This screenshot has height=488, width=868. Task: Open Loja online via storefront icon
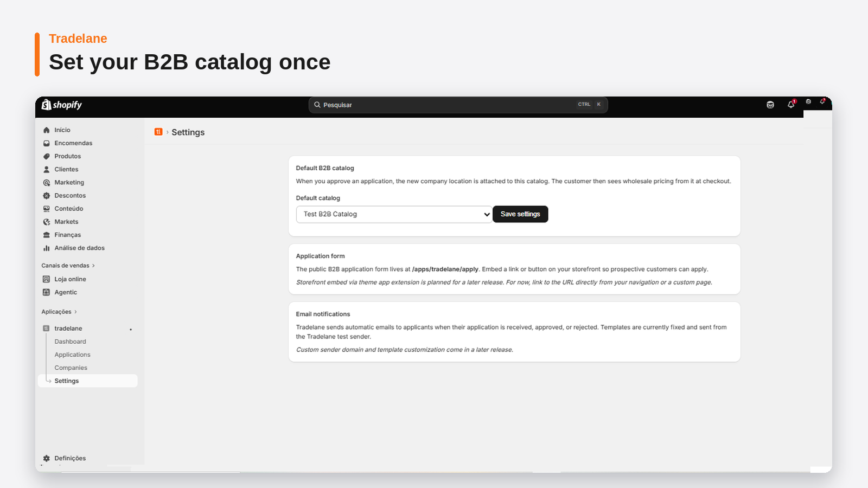point(47,279)
